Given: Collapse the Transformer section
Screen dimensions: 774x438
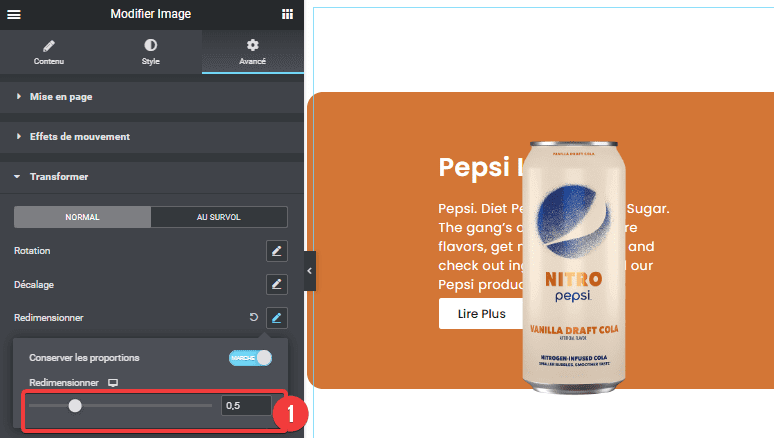Looking at the screenshot, I should click(152, 177).
